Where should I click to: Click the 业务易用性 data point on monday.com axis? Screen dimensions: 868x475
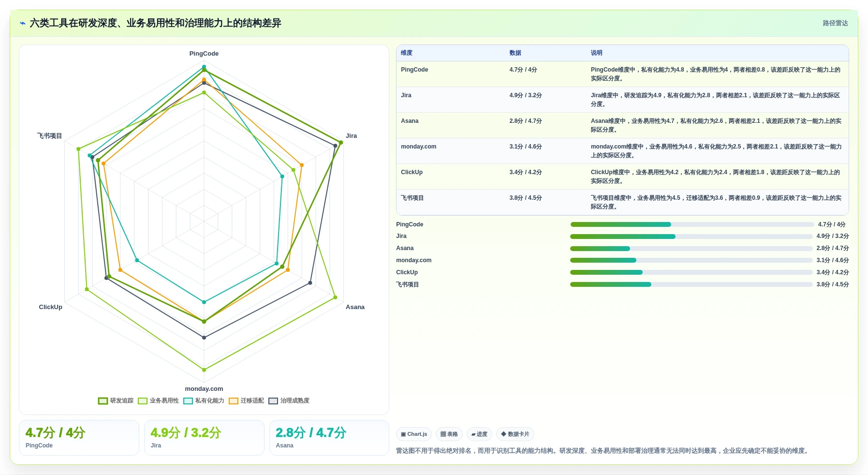click(204, 370)
